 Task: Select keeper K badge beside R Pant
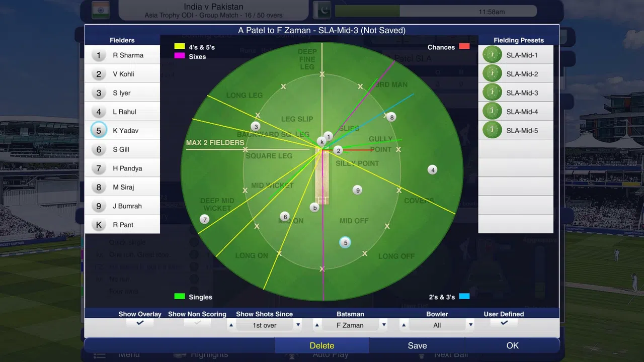pyautogui.click(x=99, y=225)
